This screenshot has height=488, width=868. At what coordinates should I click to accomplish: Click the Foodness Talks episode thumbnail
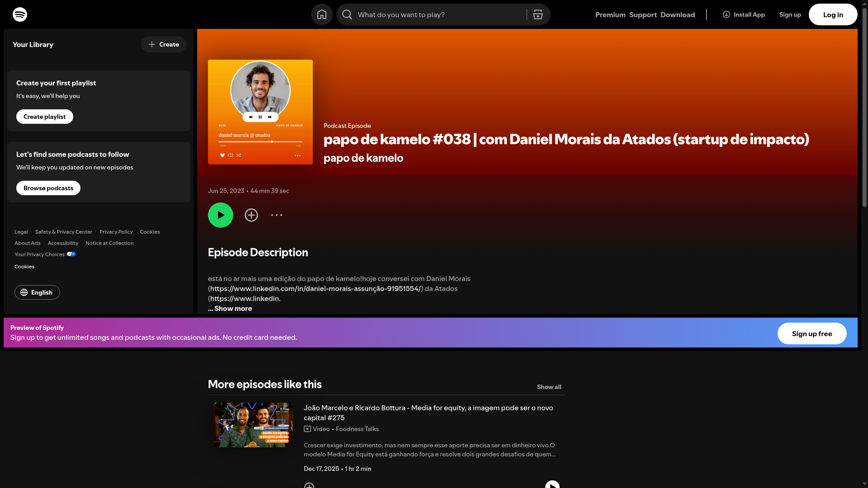[253, 425]
